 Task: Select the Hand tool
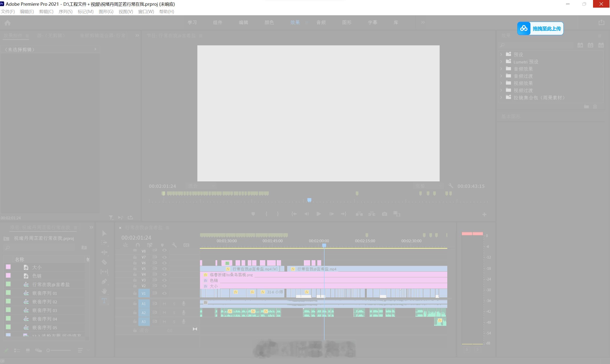[x=104, y=291]
